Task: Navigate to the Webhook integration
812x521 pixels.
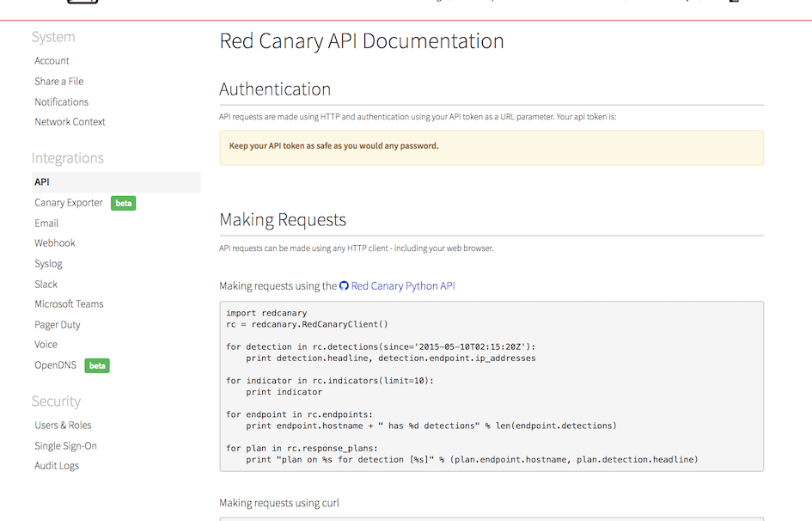Action: (x=55, y=243)
